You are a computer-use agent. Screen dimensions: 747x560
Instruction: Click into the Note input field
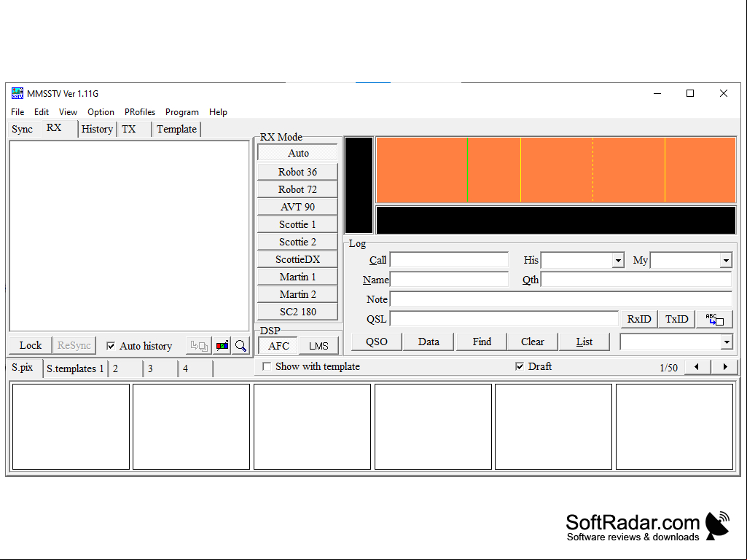[x=560, y=299]
